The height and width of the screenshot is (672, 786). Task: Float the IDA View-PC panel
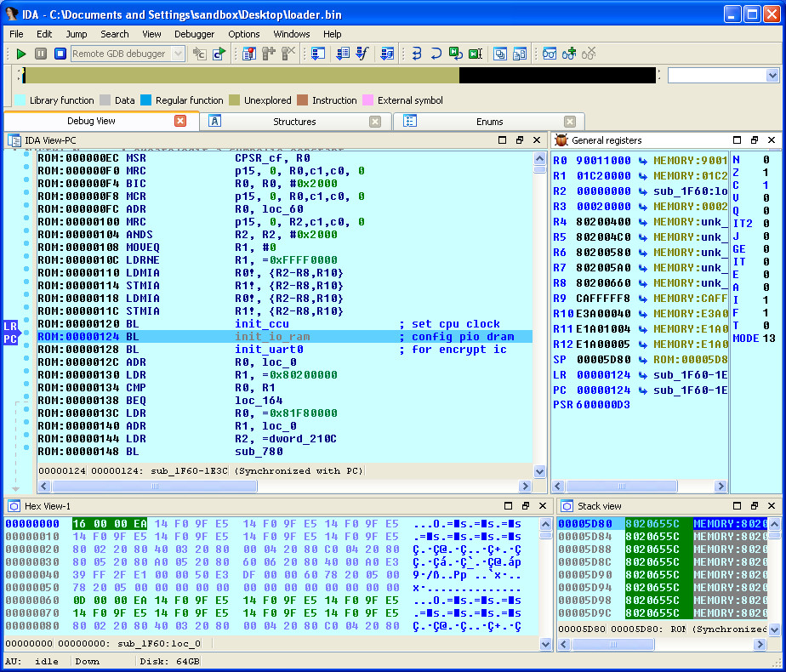[520, 140]
